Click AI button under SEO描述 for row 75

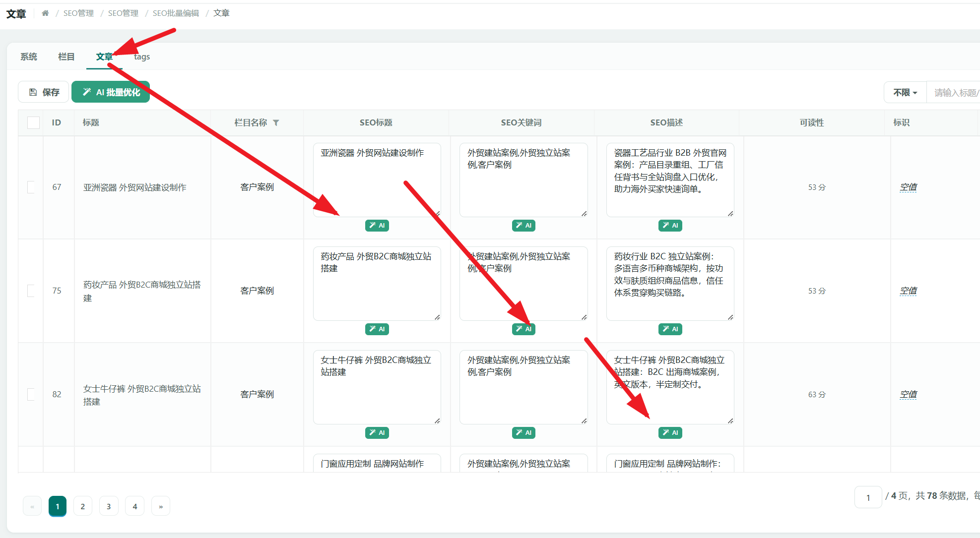tap(670, 329)
